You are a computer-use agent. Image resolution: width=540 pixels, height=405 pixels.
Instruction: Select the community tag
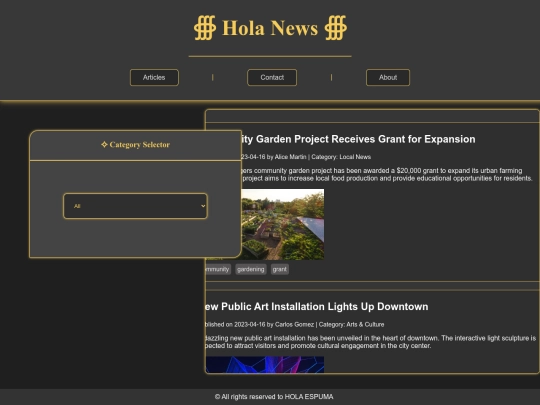click(218, 269)
